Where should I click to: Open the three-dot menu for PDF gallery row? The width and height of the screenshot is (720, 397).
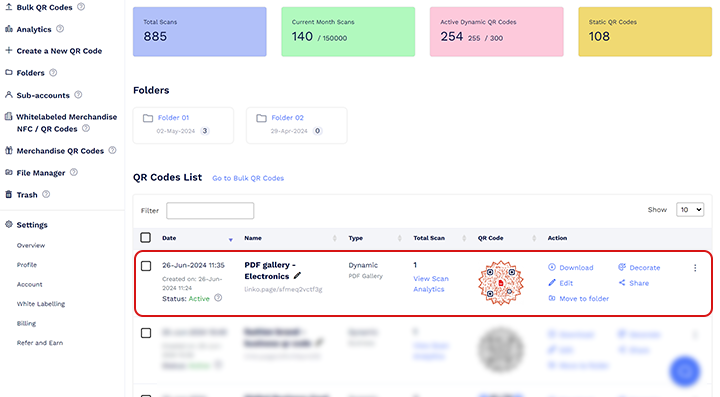[695, 268]
